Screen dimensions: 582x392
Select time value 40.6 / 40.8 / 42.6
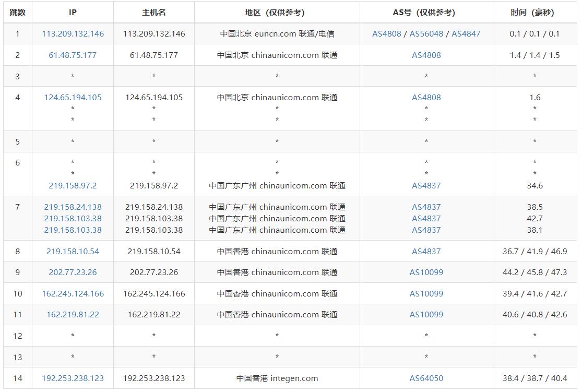(535, 315)
